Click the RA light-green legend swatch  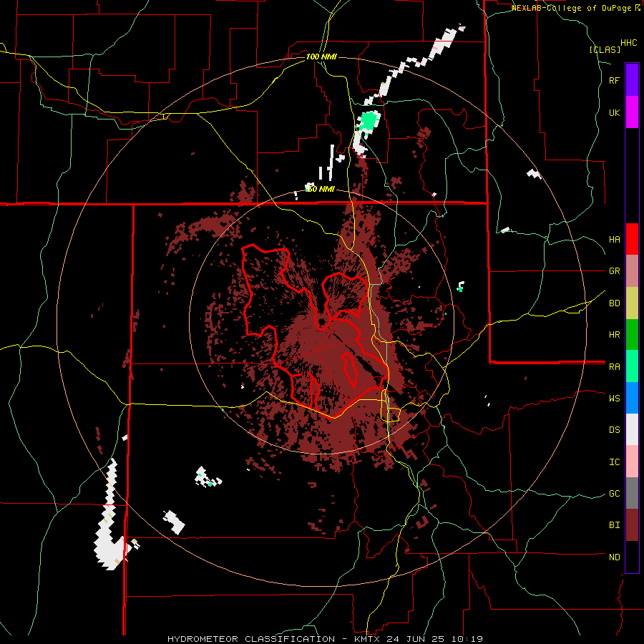pyautogui.click(x=632, y=366)
